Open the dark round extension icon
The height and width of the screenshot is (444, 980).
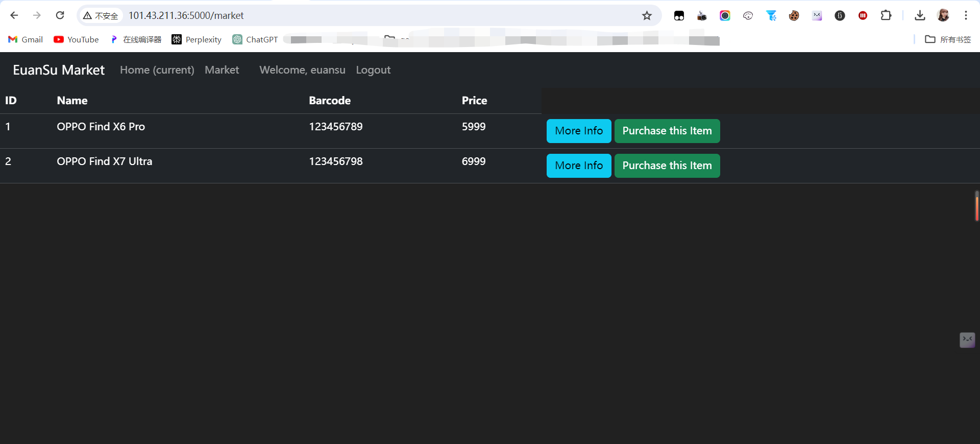(840, 16)
